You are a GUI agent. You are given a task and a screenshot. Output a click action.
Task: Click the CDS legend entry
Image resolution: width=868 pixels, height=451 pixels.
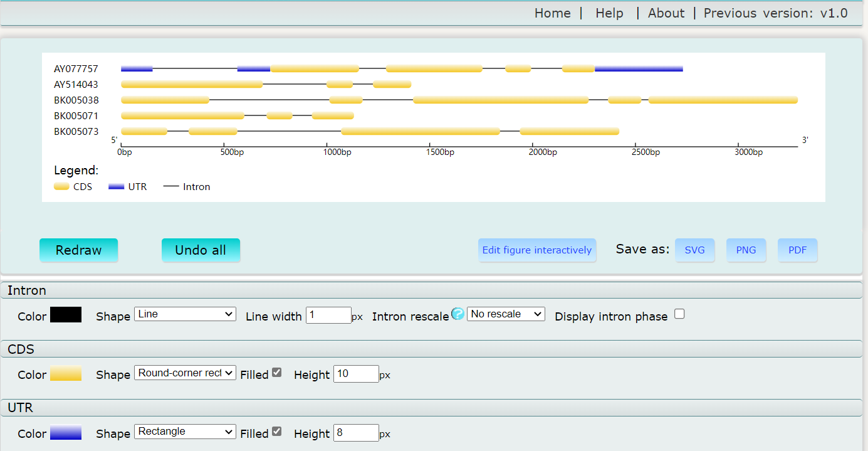pyautogui.click(x=73, y=187)
